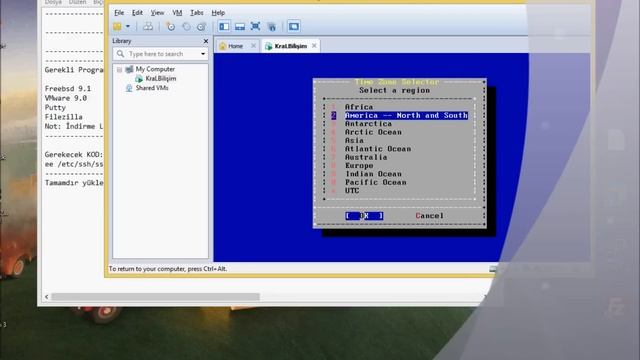Click the Notepad horizontal scrollbar thumb
Screen dimensions: 640x360
pyautogui.click(x=155, y=297)
